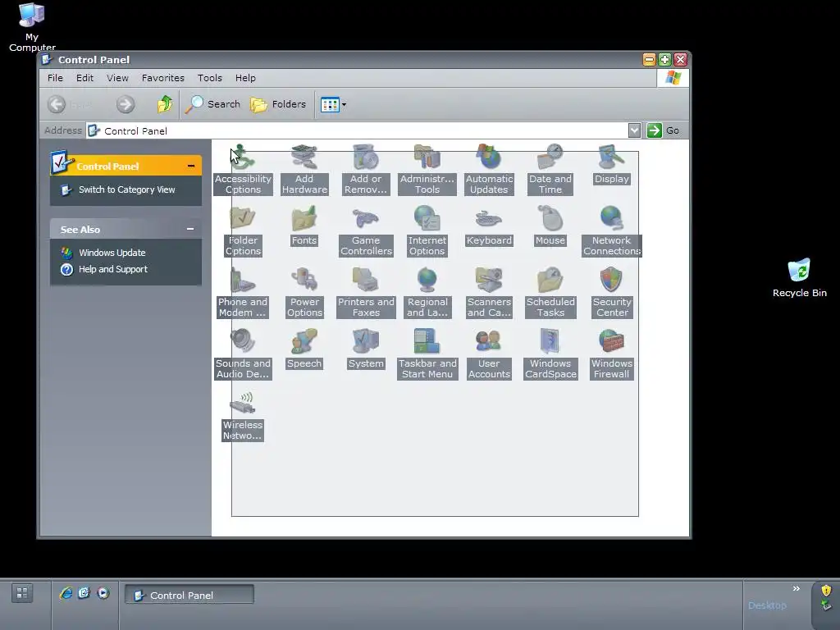Select Folder Options icon
The width and height of the screenshot is (840, 630).
pos(243,231)
